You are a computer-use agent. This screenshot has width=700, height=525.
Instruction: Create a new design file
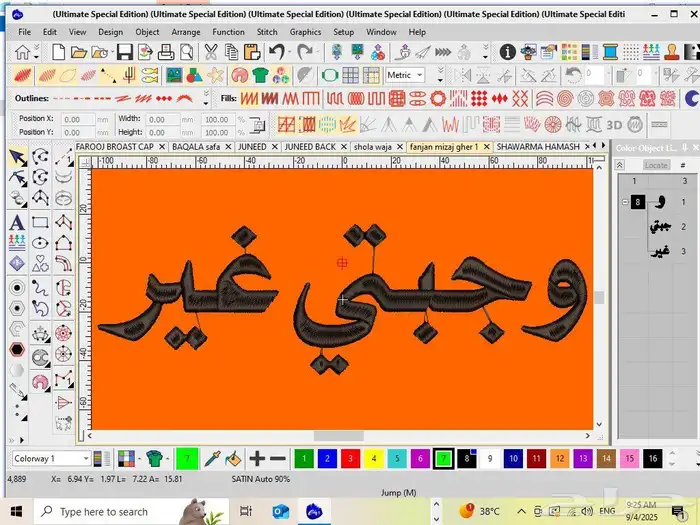tap(58, 52)
